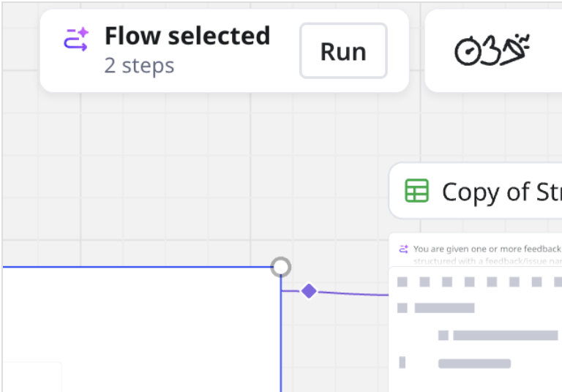The width and height of the screenshot is (562, 392).
Task: Click the circular corner handle of frame
Action: [280, 267]
